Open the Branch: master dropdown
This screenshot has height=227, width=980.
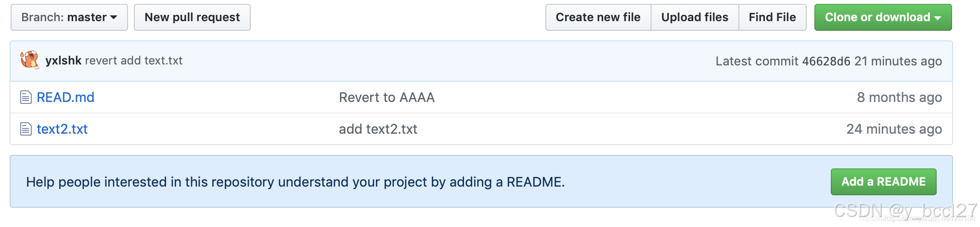coord(69,17)
